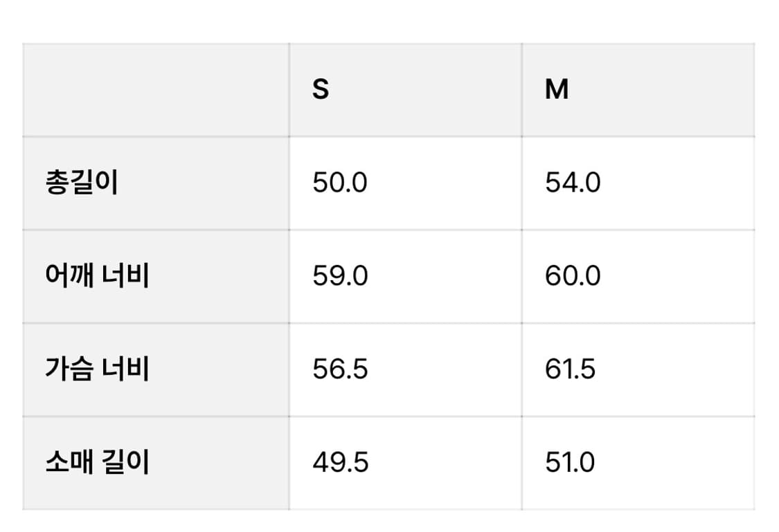Click the 51.0 sleeve length value
779x532 pixels.
(x=570, y=463)
